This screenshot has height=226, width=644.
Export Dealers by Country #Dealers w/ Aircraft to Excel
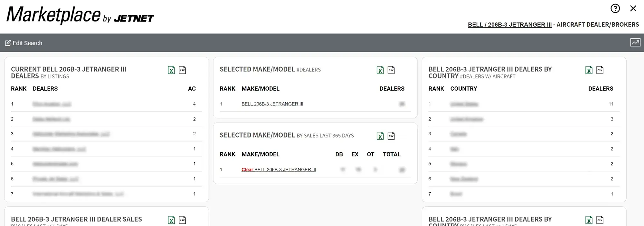pyautogui.click(x=589, y=70)
